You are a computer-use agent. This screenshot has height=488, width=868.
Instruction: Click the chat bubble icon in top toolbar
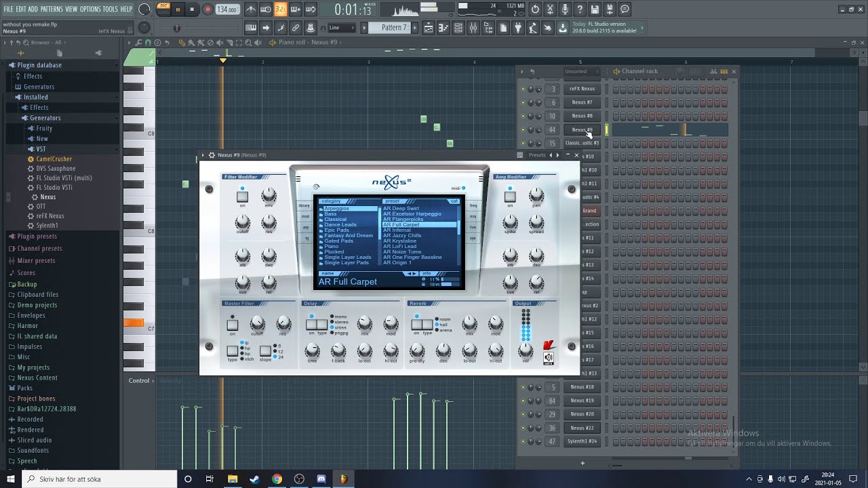point(625,9)
